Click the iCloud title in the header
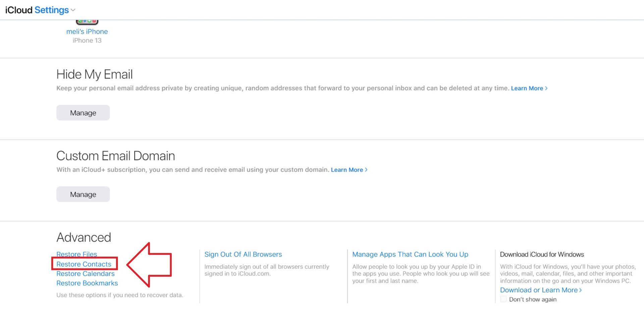This screenshot has height=316, width=644. pyautogui.click(x=18, y=10)
